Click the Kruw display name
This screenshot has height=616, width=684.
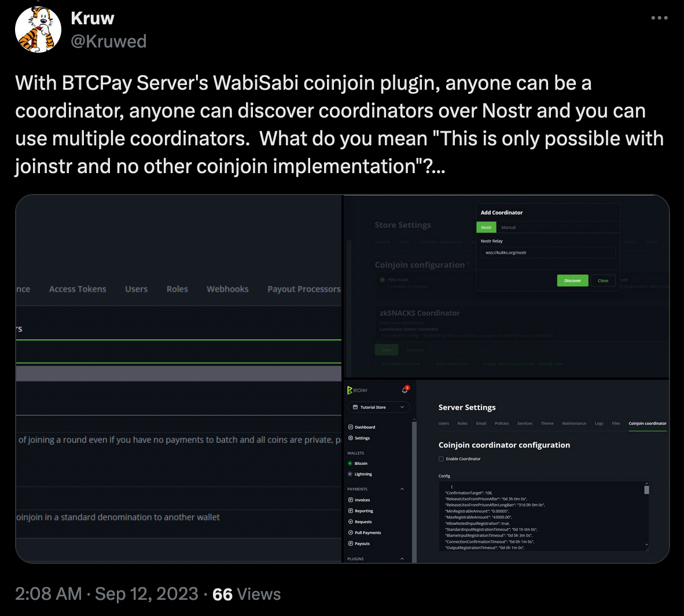pos(93,19)
